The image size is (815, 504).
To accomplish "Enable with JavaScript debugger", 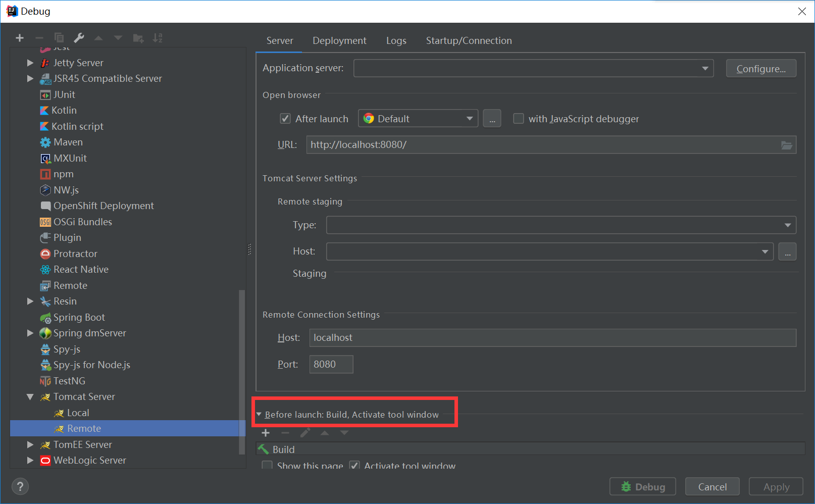I will coord(518,118).
